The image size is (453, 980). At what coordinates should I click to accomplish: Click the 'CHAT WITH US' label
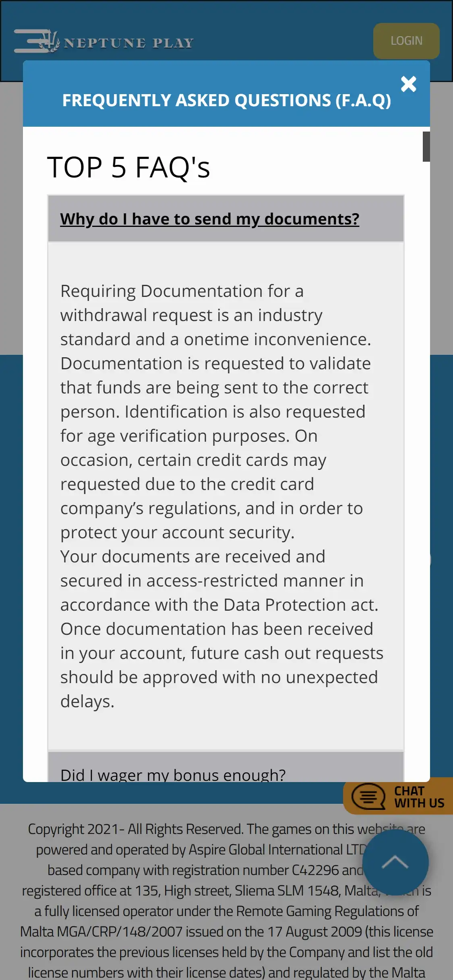pyautogui.click(x=419, y=797)
